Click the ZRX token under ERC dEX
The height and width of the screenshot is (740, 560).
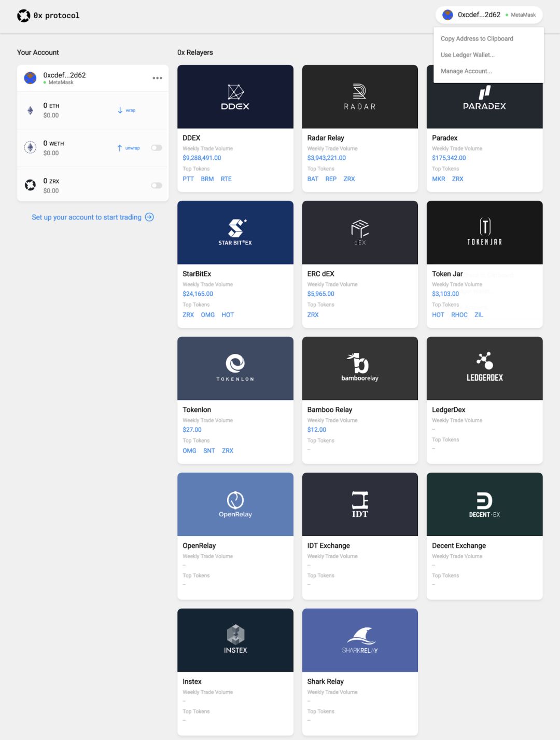pyautogui.click(x=313, y=314)
